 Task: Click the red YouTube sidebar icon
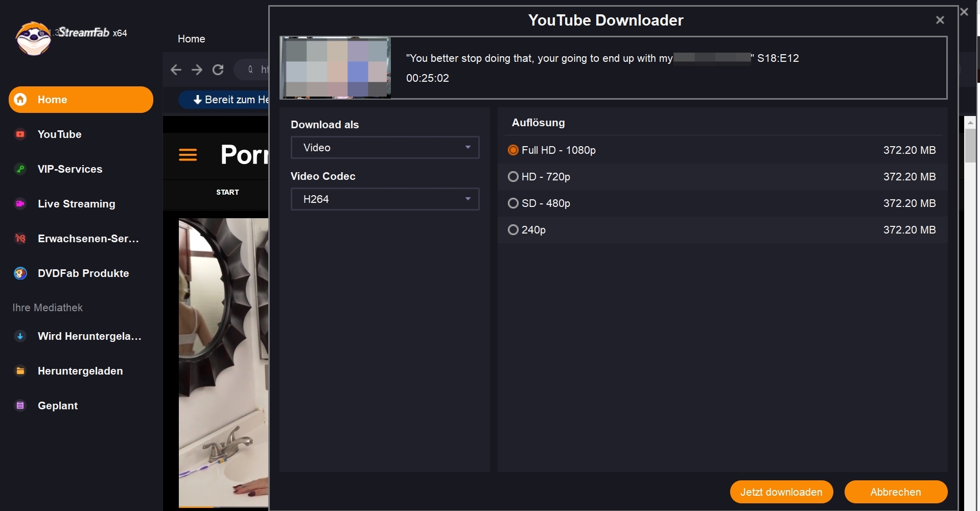coord(20,134)
